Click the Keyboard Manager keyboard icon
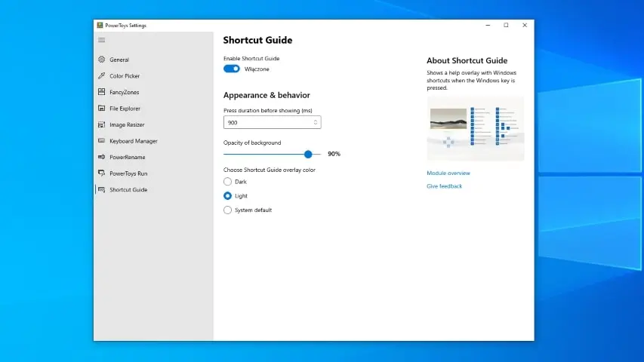644x362 pixels. click(x=102, y=141)
